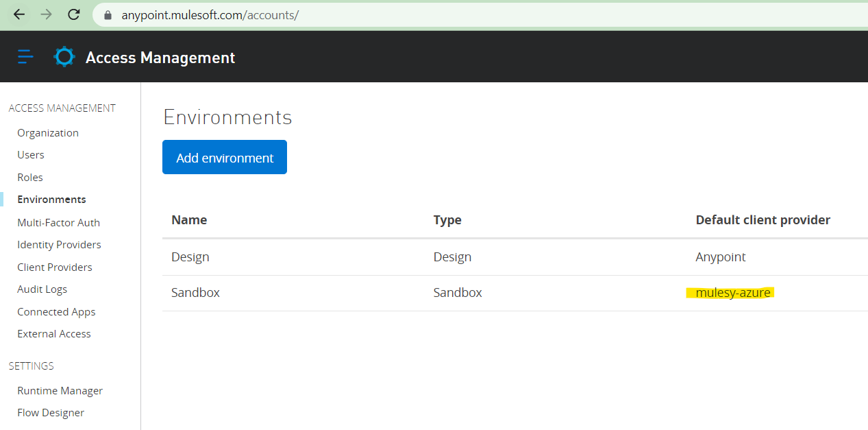Open Client Providers page
This screenshot has width=868, height=430.
[55, 267]
